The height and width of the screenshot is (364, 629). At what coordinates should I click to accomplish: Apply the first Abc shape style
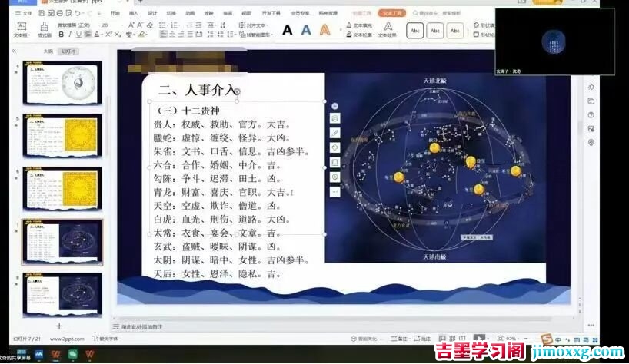coord(414,31)
